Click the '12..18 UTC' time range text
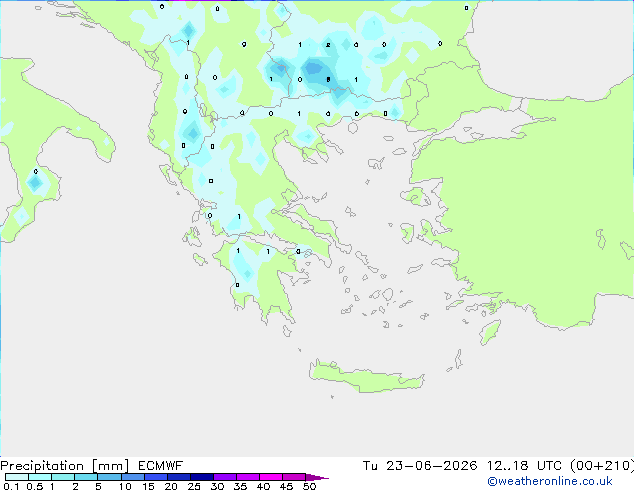 (524, 466)
